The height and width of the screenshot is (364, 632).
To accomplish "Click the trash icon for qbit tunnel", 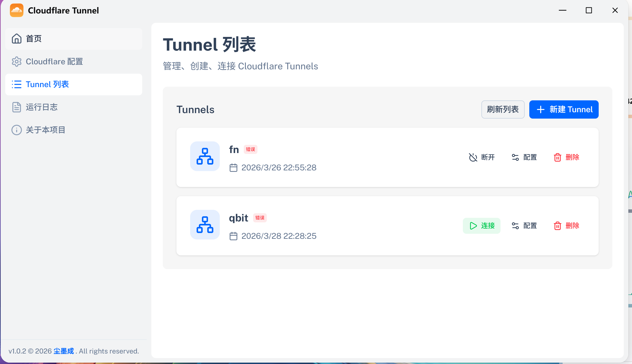I will pyautogui.click(x=557, y=226).
